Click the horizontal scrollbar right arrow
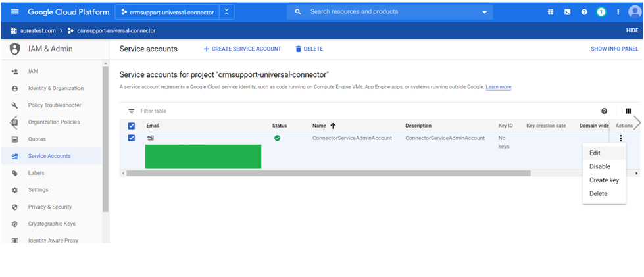Image resolution: width=644 pixels, height=277 pixels. 637,174
